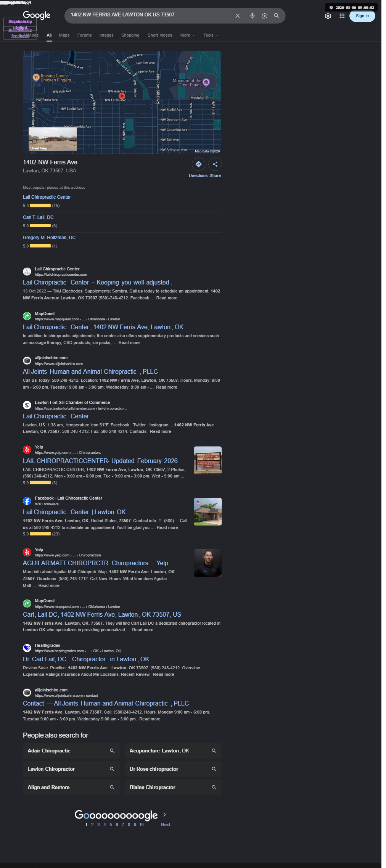Viewport: 386px width, 868px height.
Task: Click in the search query input field
Action: (151, 15)
